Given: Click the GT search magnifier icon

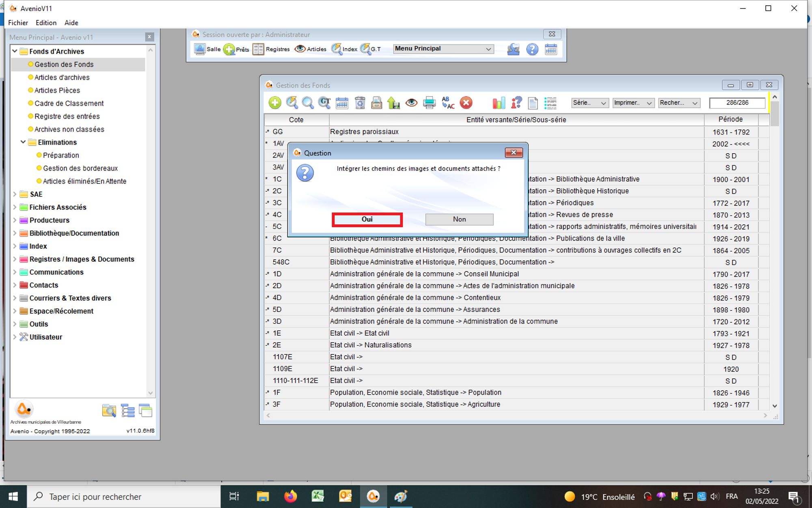Looking at the screenshot, I should 324,103.
